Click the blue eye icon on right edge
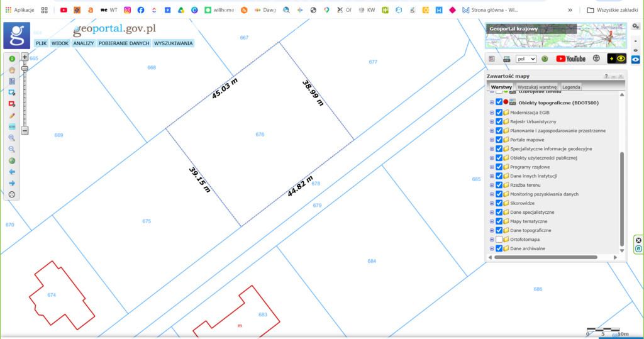This screenshot has width=644, height=339. point(635,60)
